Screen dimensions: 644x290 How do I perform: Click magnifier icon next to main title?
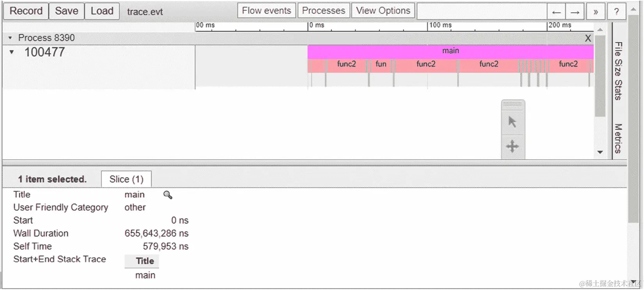(x=168, y=195)
